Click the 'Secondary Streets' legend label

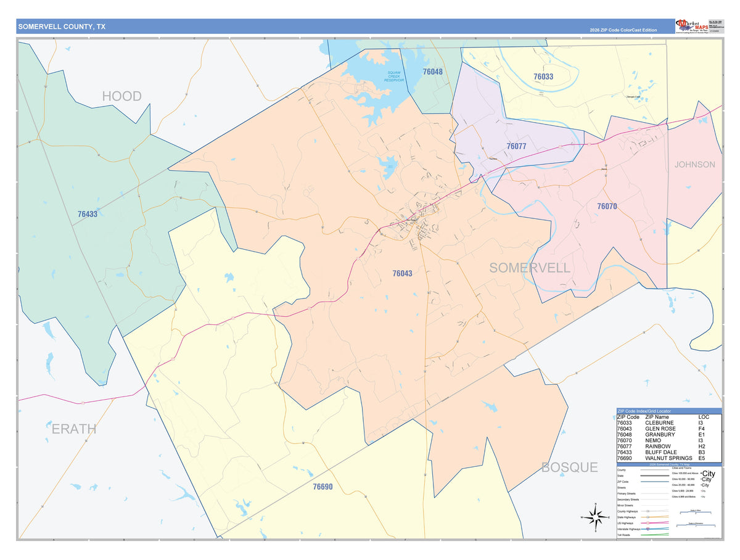point(628,500)
